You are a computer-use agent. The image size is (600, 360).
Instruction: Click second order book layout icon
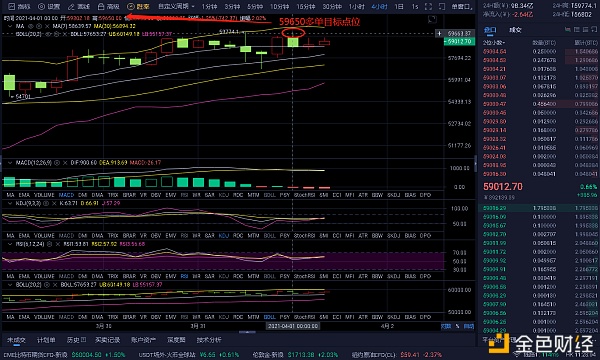pos(576,29)
